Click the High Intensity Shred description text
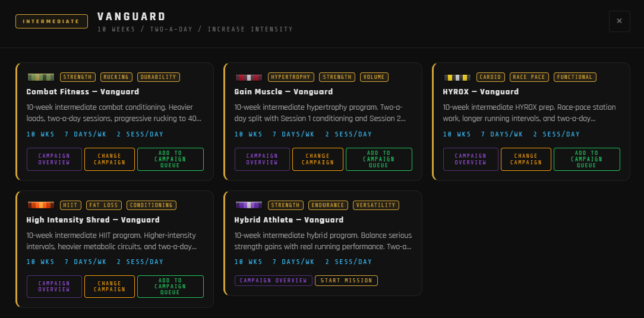 pos(112,241)
